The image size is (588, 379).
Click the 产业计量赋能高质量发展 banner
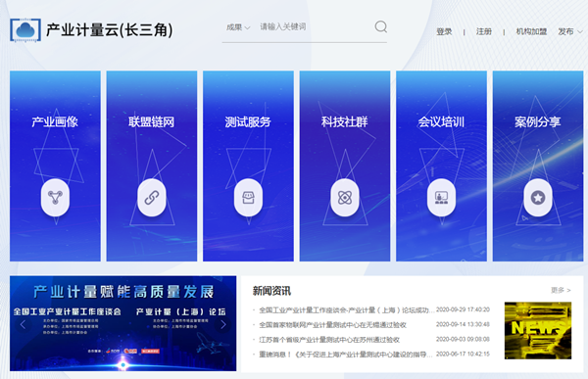[123, 323]
